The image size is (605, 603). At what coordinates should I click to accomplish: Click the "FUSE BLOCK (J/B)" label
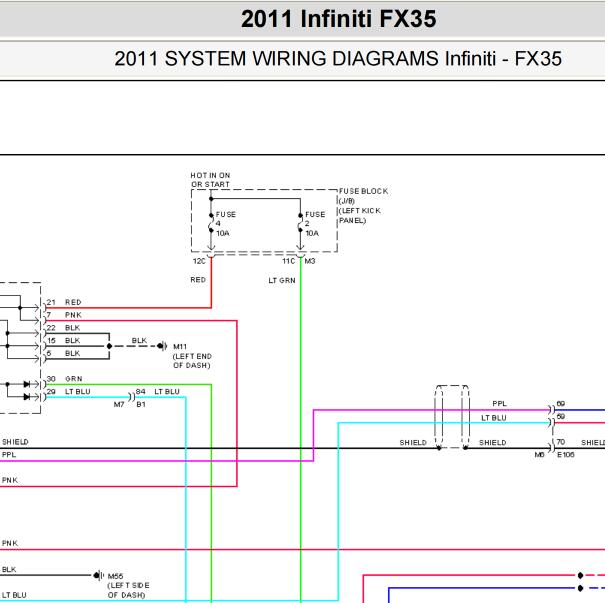(363, 196)
